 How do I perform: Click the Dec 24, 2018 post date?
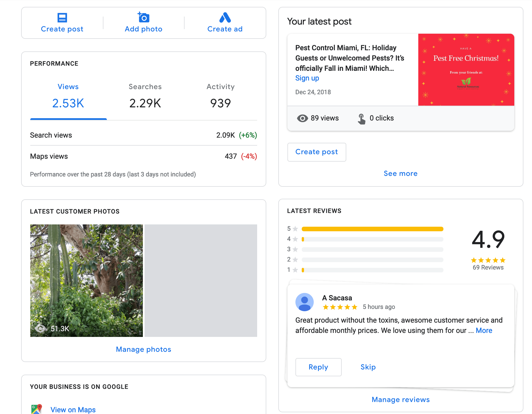point(313,92)
